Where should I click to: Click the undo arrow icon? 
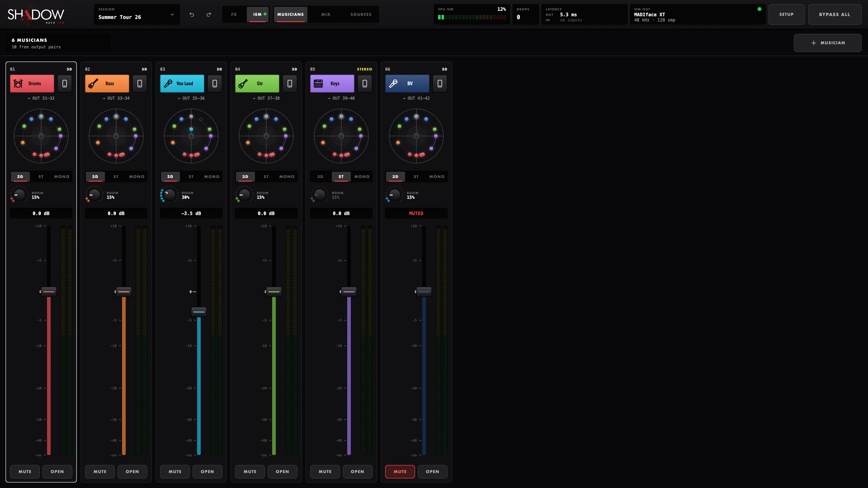192,14
